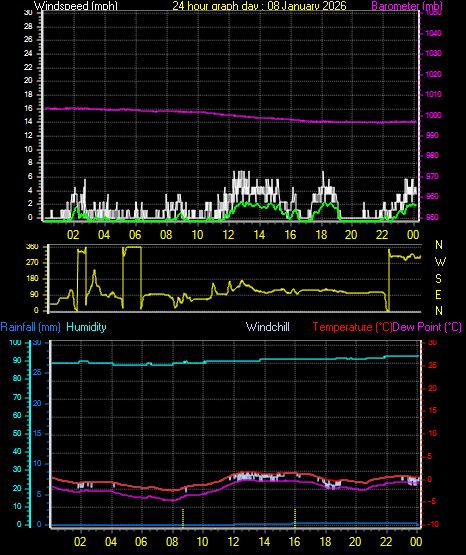Click barometer axis value 1000
This screenshot has width=466, height=555.
click(x=433, y=115)
